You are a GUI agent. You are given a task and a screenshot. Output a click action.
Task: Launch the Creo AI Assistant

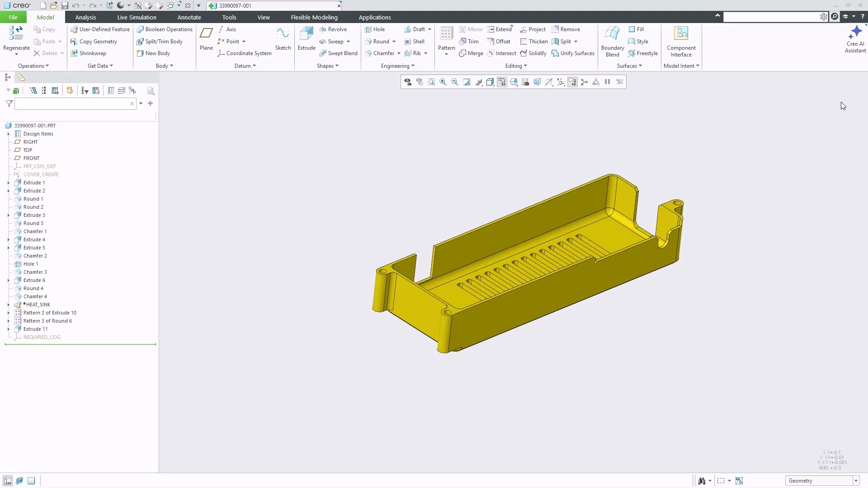(855, 39)
